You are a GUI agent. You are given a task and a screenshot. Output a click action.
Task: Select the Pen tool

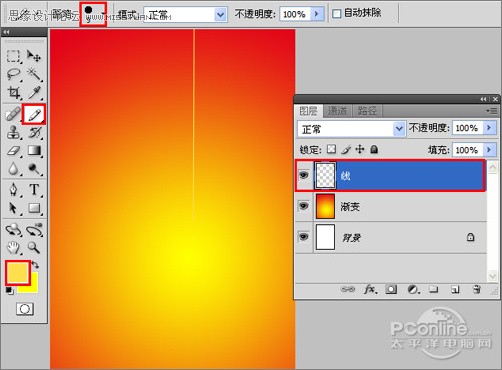(13, 189)
